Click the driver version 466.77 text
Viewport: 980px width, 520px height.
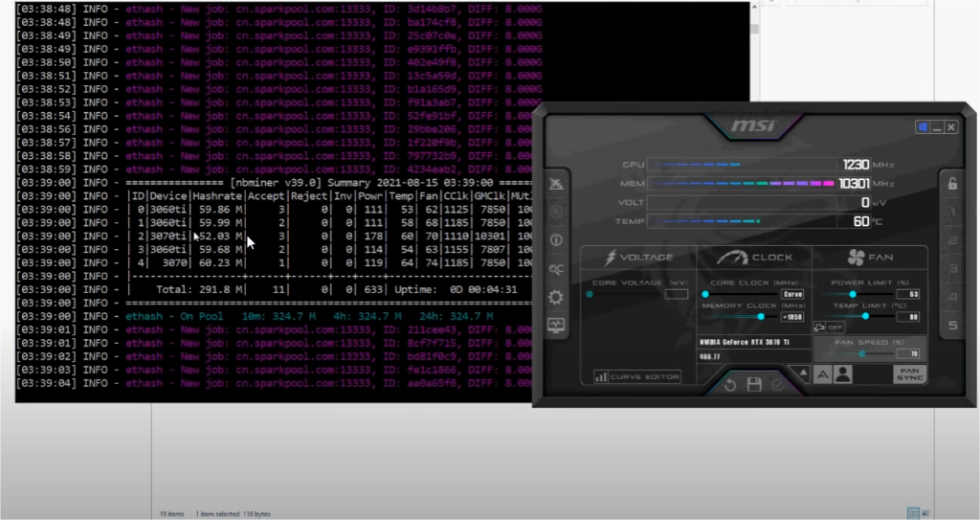point(710,356)
